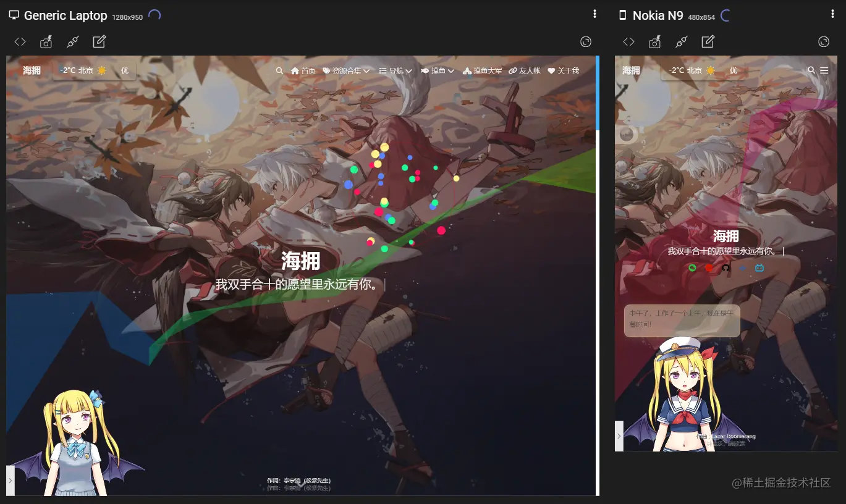The image size is (846, 504).
Task: Click the monitor icon beside Generic Laptop
Action: pyautogui.click(x=14, y=15)
